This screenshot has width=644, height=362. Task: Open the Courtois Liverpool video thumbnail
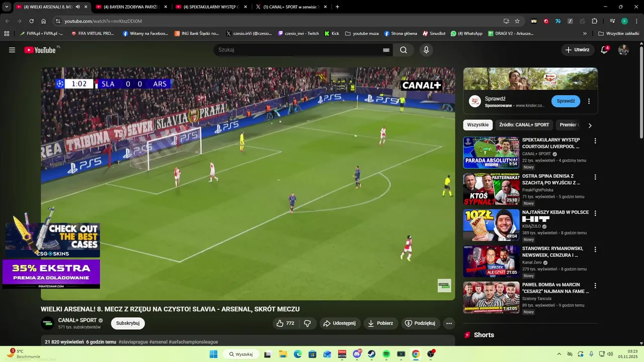491,152
